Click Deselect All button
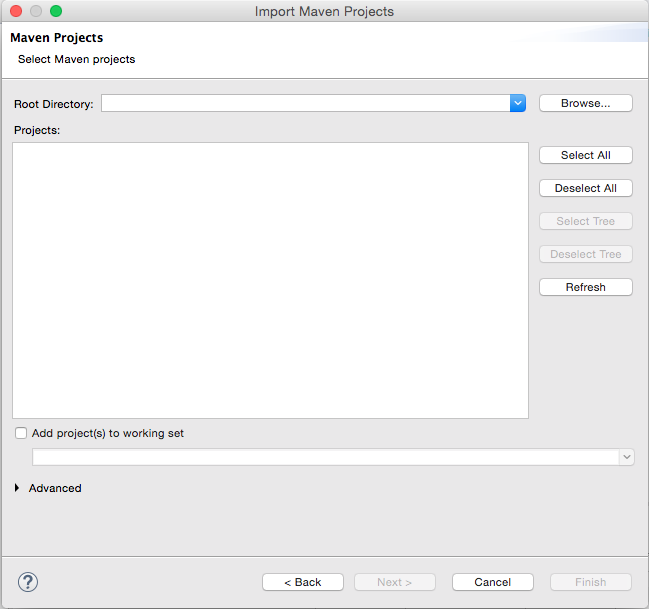Screen dimensions: 649x609 (586, 188)
